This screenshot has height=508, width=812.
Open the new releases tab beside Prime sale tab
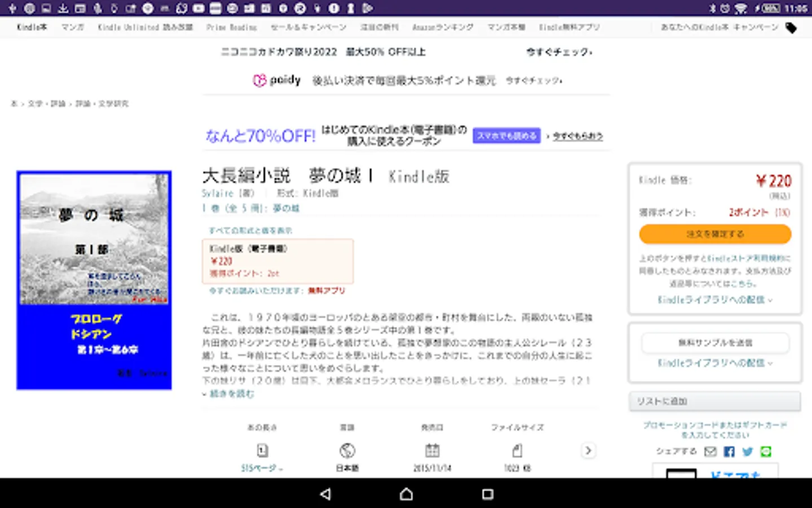379,27
